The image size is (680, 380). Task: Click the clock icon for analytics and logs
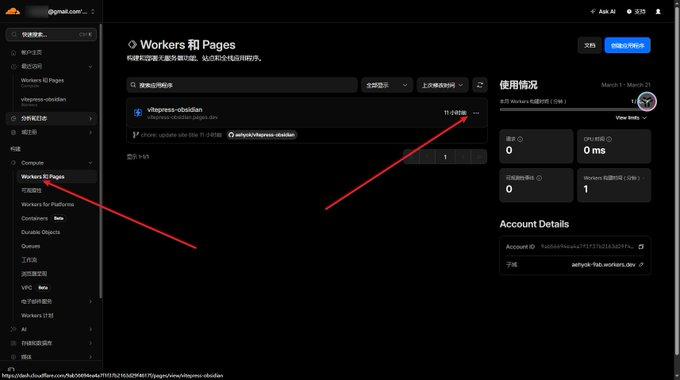[13, 118]
